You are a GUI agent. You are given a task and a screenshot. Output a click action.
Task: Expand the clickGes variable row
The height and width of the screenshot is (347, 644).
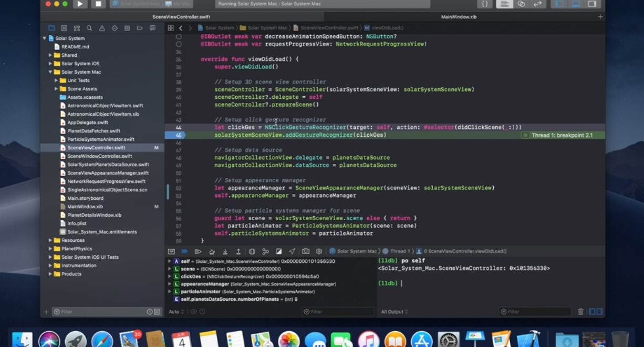point(170,276)
